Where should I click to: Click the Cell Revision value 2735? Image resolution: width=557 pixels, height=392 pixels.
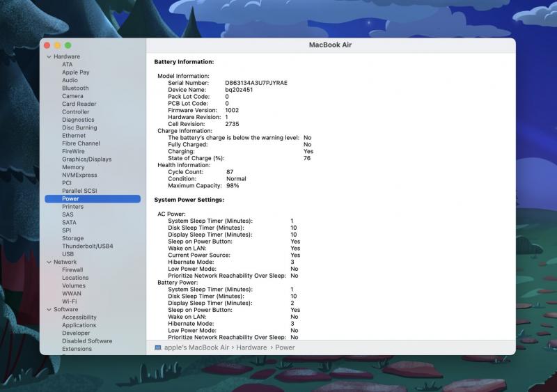click(x=232, y=124)
